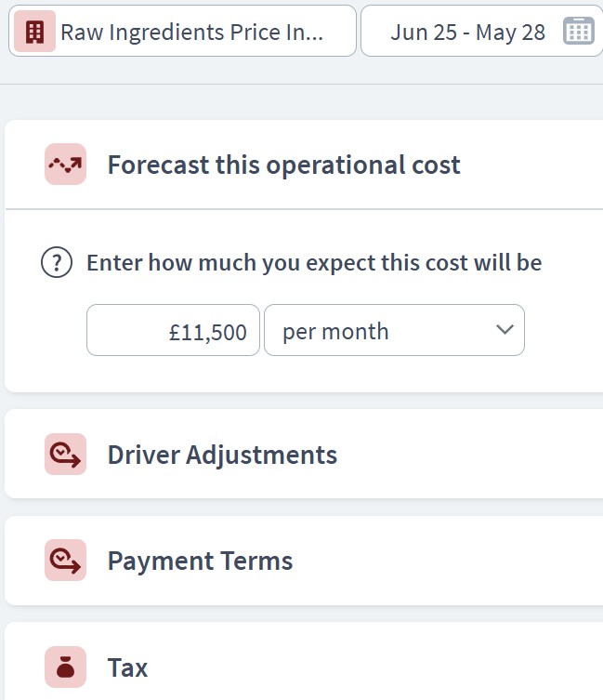Viewport: 603px width, 700px height.
Task: Expand the Payment Terms section
Action: pyautogui.click(x=304, y=561)
